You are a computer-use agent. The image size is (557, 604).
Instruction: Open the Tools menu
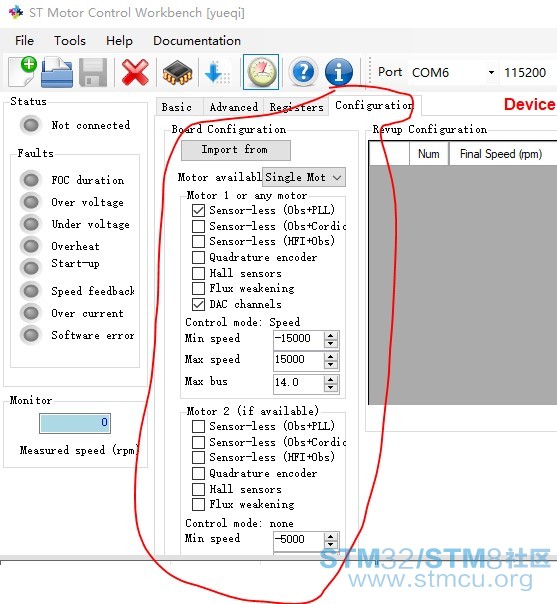[x=70, y=41]
